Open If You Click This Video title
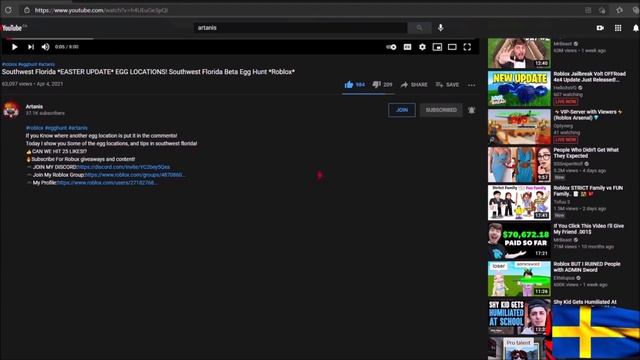 point(589,229)
